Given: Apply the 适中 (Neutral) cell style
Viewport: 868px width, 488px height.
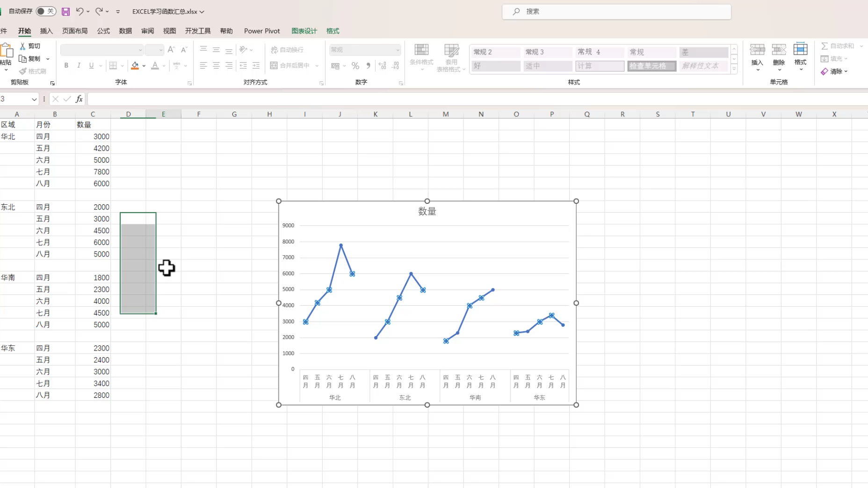Looking at the screenshot, I should (548, 66).
